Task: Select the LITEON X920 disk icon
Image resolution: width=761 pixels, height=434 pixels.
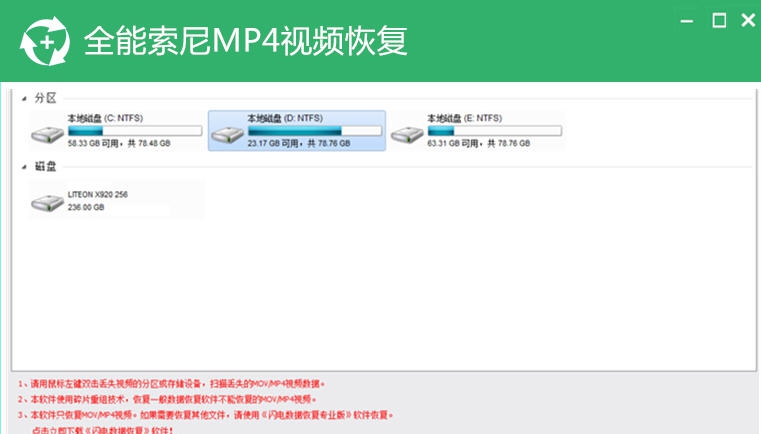Action: tap(47, 202)
